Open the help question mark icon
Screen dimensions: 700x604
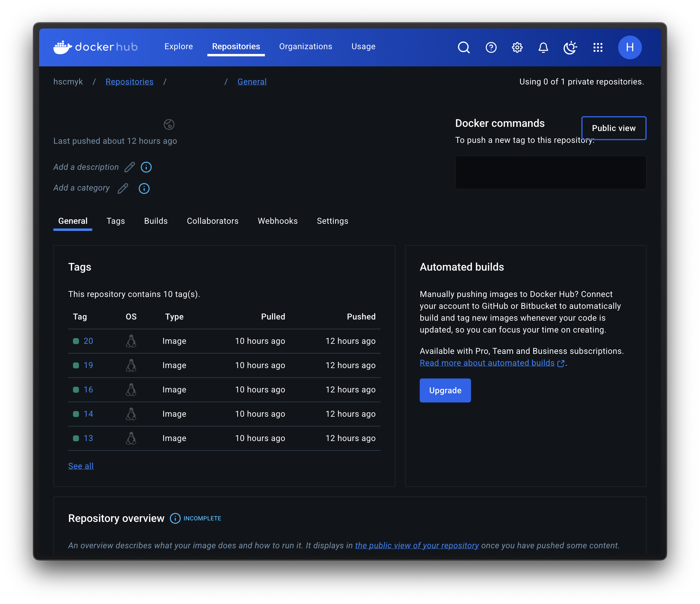click(491, 47)
